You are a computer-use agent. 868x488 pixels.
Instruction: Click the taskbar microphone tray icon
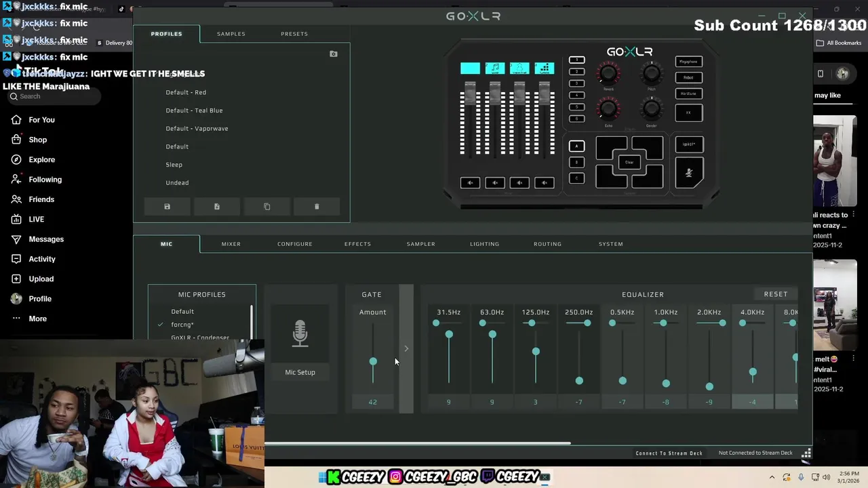(801, 477)
